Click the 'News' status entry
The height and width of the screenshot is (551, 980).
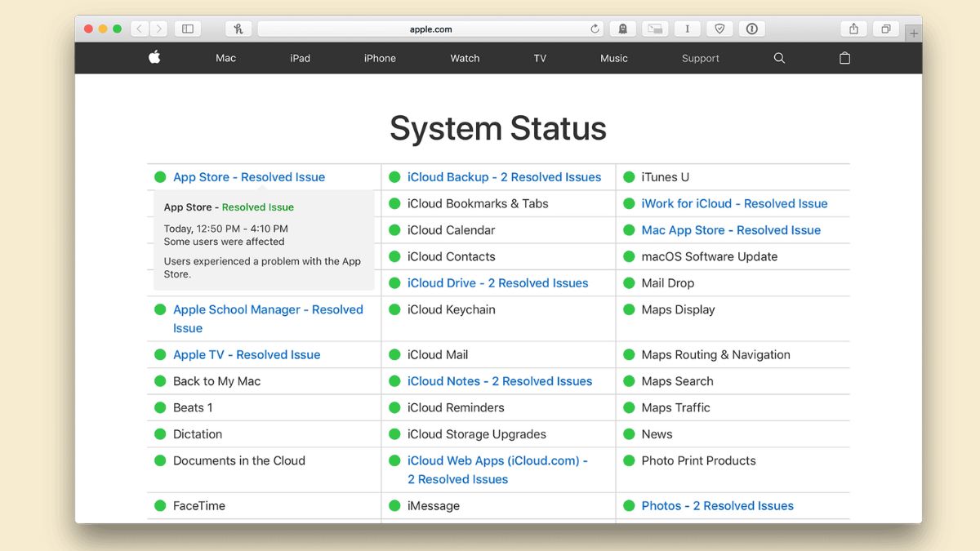(x=657, y=434)
